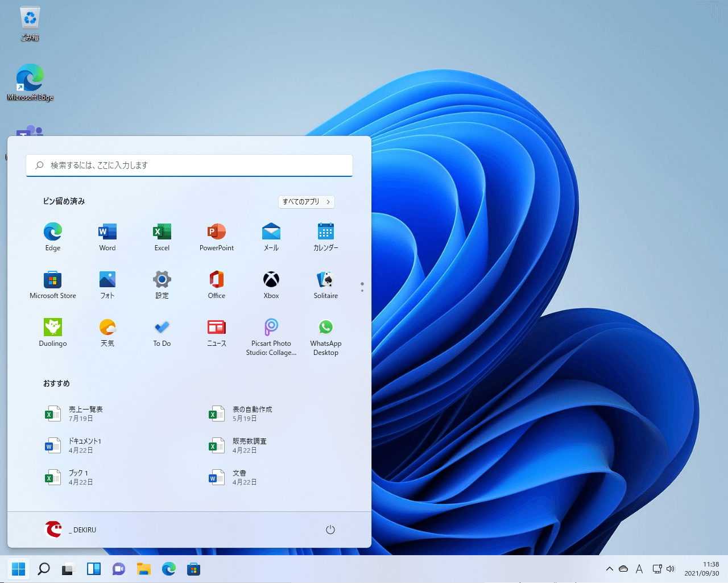Image resolution: width=728 pixels, height=583 pixels.
Task: Open _DEKIRU user account menu
Action: click(x=71, y=530)
